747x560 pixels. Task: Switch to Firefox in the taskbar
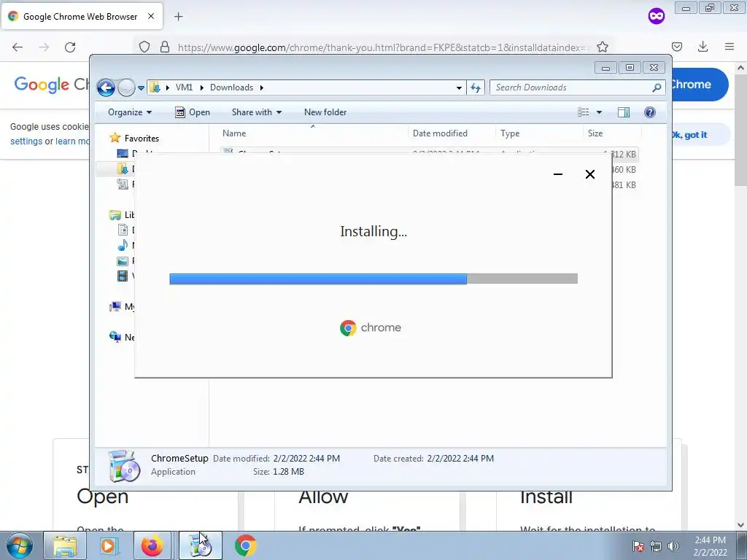tap(152, 545)
